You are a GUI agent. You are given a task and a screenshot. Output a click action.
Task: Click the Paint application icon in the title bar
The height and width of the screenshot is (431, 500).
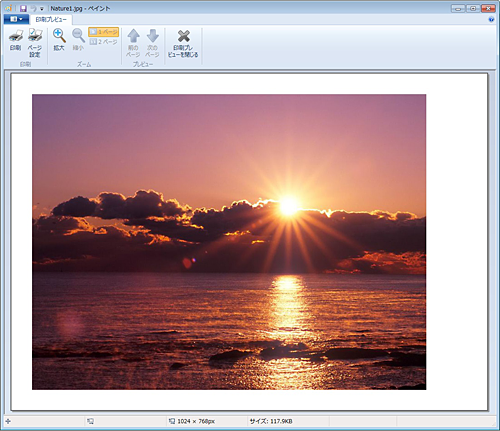pos(8,8)
